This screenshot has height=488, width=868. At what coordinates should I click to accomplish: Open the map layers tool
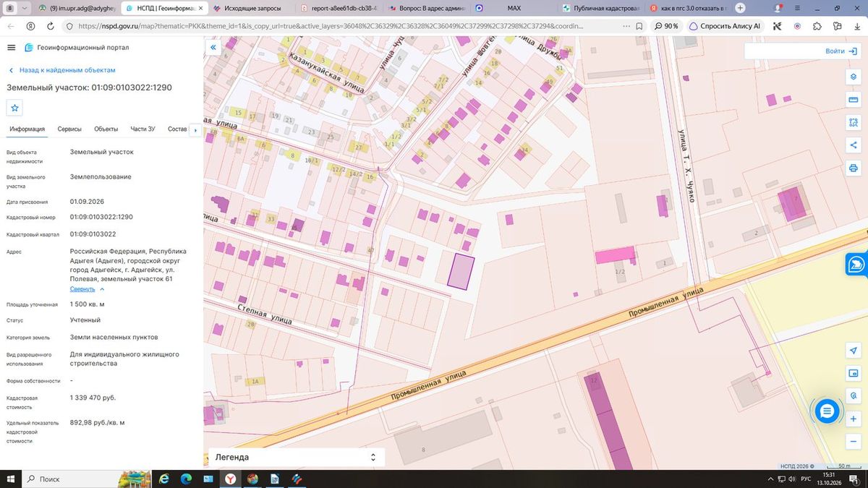(854, 77)
